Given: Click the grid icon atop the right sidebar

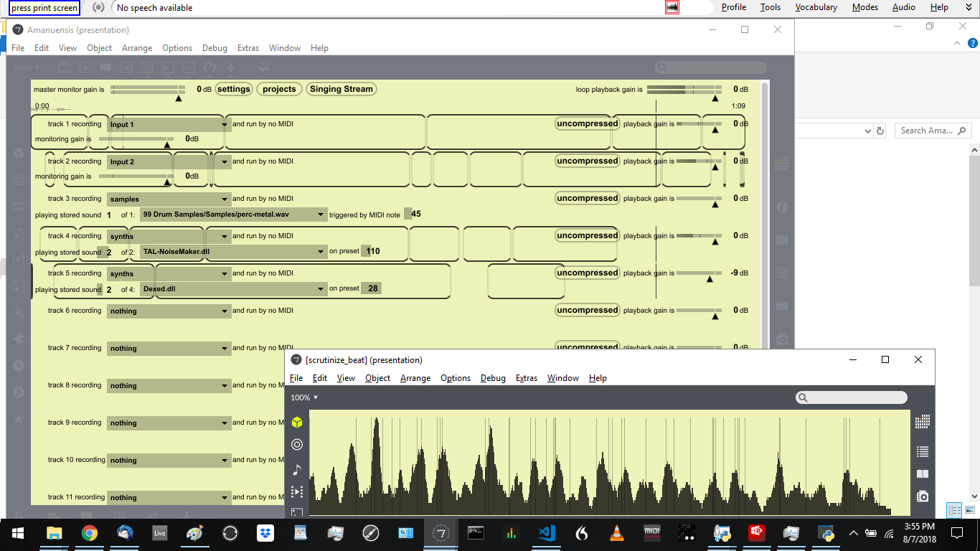Looking at the screenshot, I should coord(922,421).
